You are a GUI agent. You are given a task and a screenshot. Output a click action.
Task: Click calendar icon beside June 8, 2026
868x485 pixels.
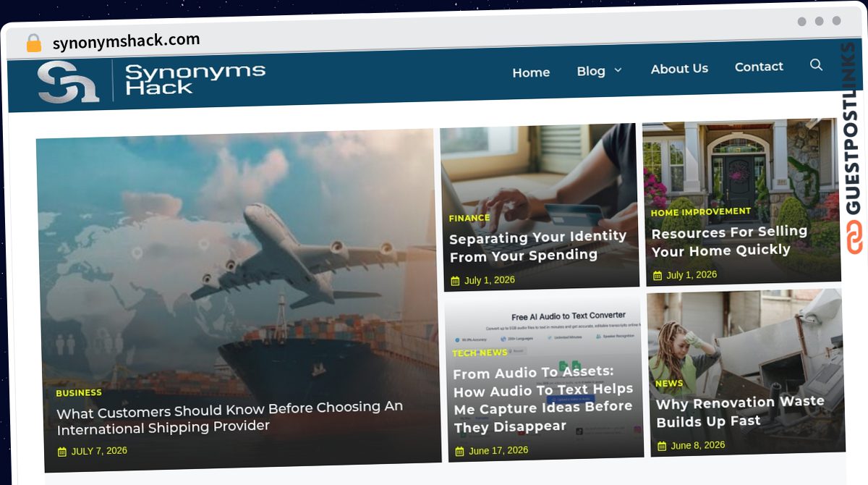tap(662, 446)
